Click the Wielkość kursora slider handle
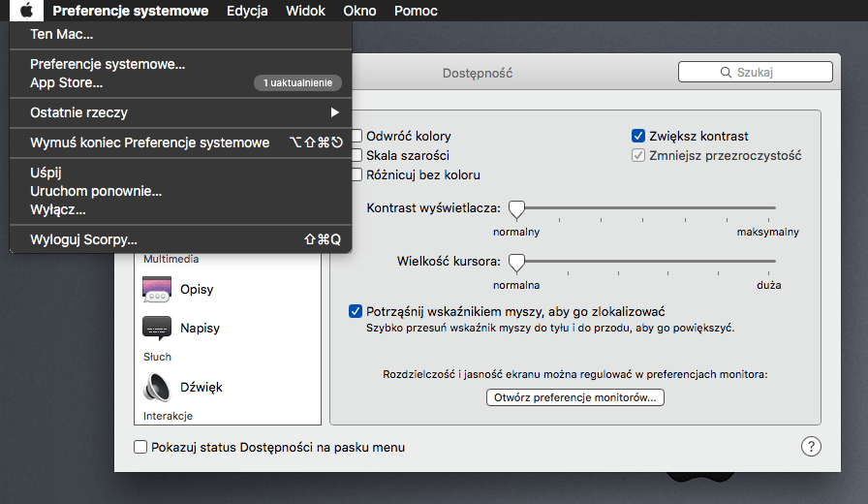Image resolution: width=868 pixels, height=504 pixels. point(517,263)
